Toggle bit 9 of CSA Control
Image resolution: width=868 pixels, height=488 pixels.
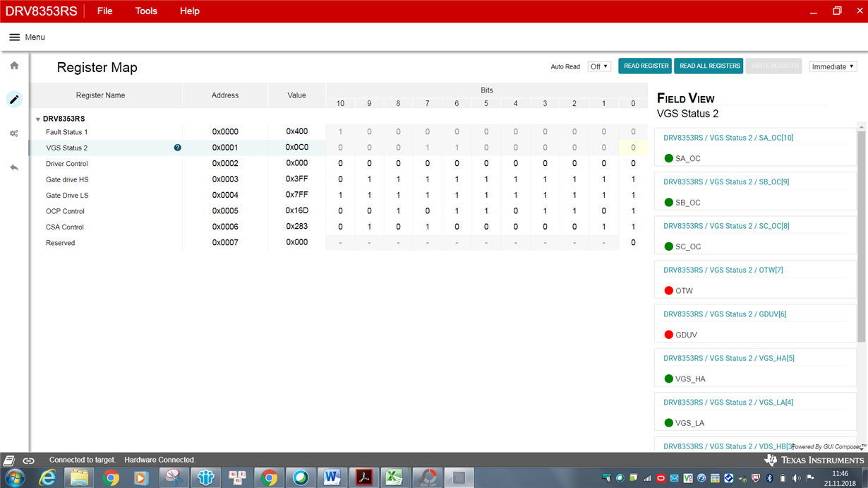click(369, 227)
